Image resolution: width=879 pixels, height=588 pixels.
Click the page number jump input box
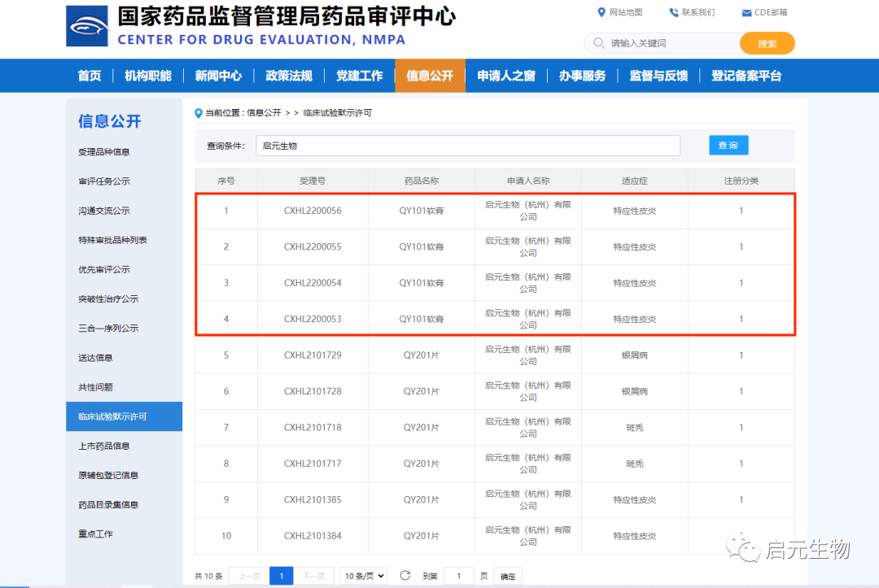pyautogui.click(x=458, y=576)
